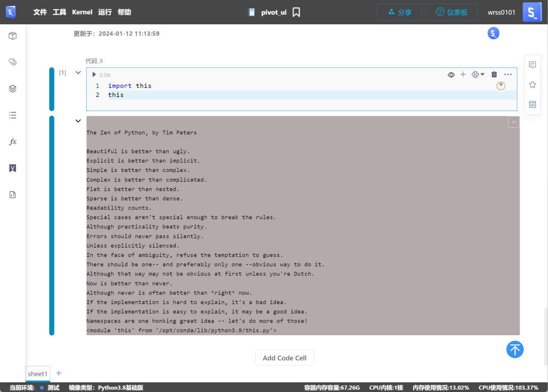Star this cell using the star icon
The image size is (548, 392).
pos(532,84)
